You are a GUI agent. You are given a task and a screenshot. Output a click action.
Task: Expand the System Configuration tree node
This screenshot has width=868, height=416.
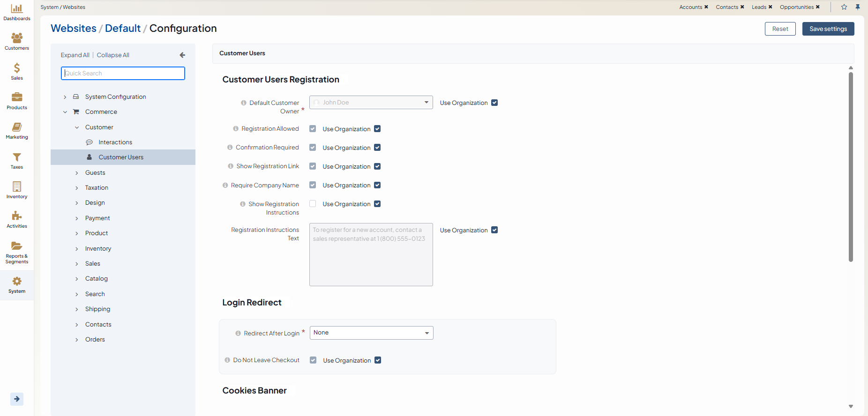[x=65, y=97]
